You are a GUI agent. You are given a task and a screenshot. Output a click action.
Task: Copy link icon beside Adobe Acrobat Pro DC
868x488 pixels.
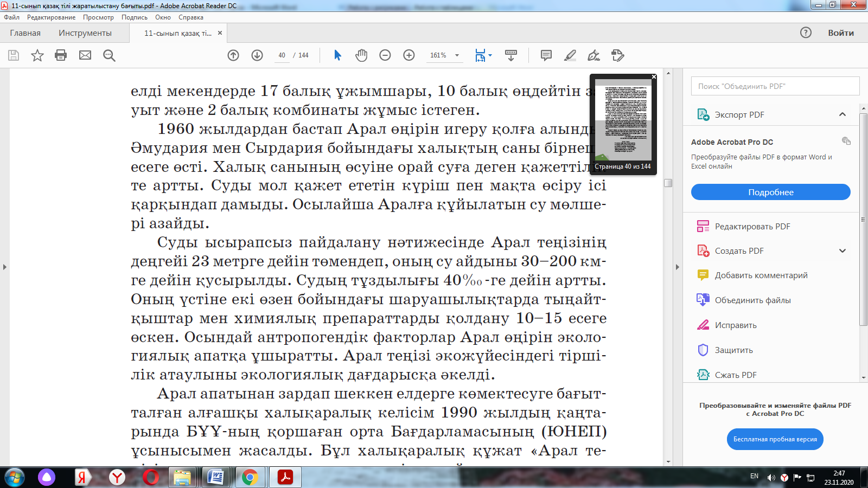(x=846, y=141)
